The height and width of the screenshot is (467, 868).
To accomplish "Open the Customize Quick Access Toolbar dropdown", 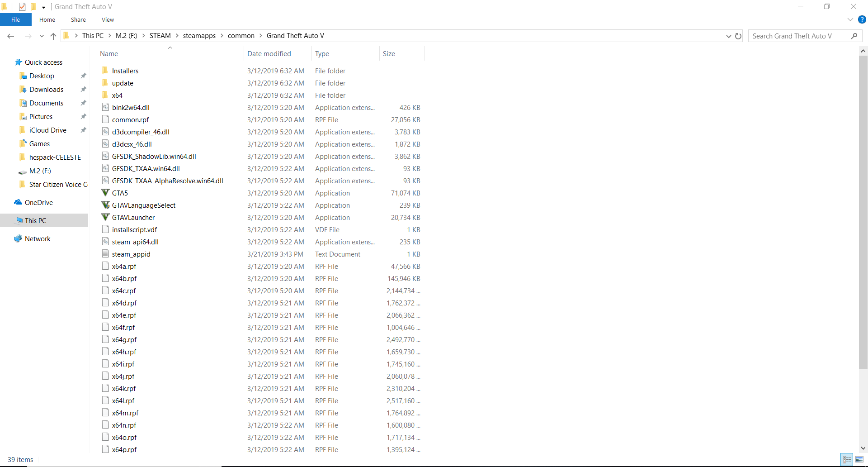I will tap(43, 7).
